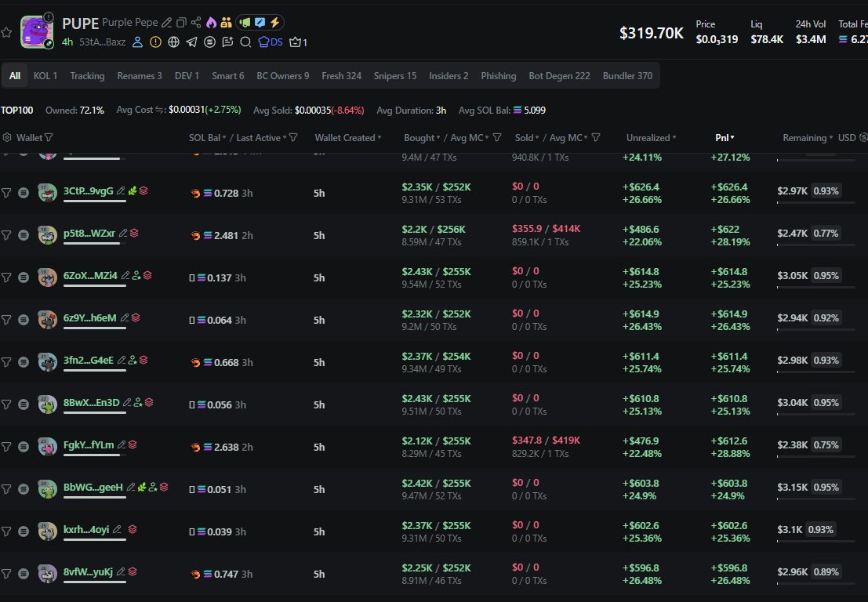Select the Bundler 370 tab
The width and height of the screenshot is (868, 602).
(627, 76)
